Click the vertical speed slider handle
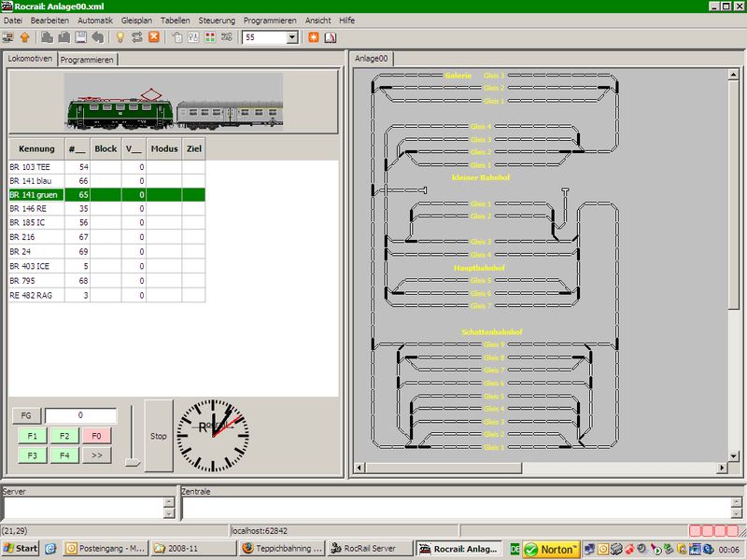 point(133,461)
